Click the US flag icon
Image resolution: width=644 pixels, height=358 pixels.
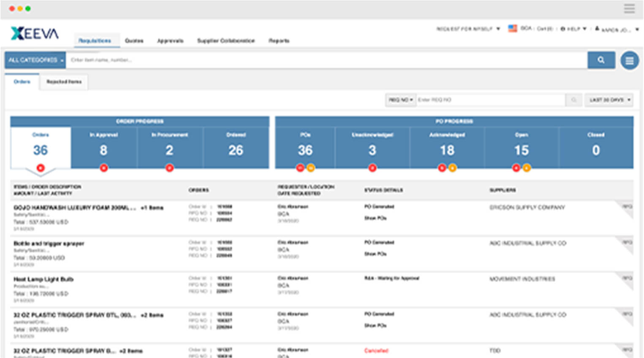pos(512,29)
